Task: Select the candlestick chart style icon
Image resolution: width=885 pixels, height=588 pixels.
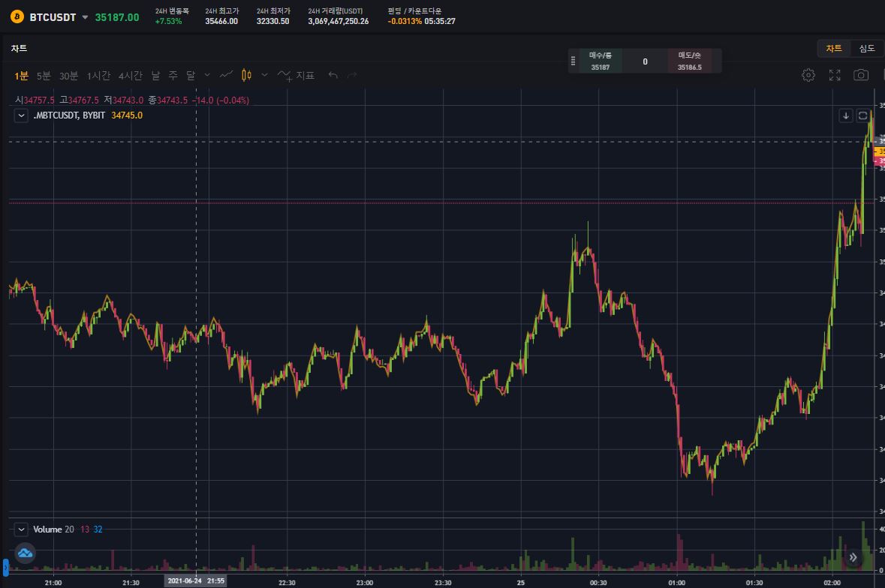Action: click(x=245, y=75)
